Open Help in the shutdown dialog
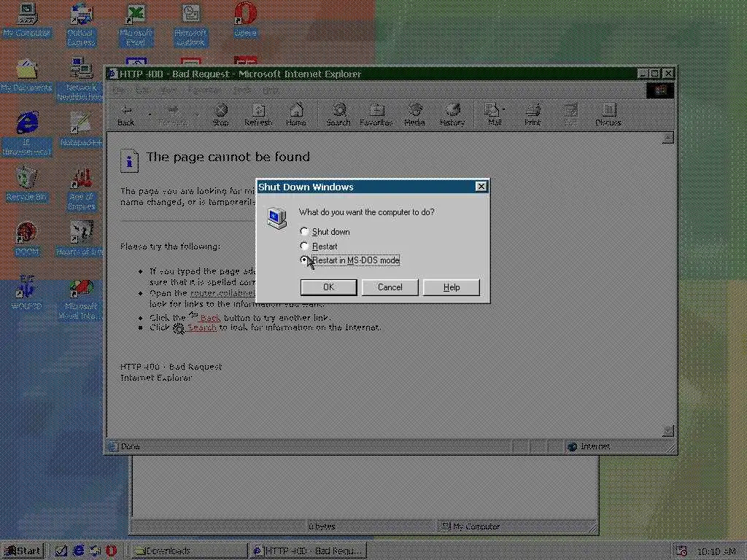 (451, 287)
